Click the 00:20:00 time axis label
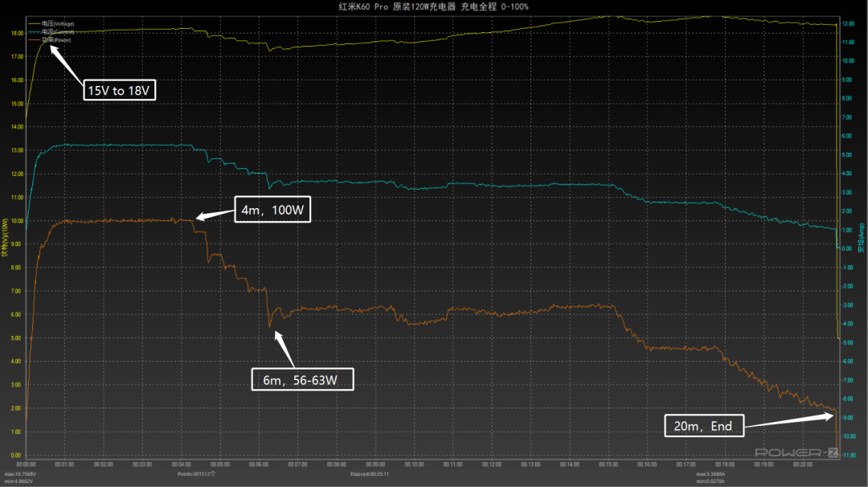The width and height of the screenshot is (868, 487). 802,464
